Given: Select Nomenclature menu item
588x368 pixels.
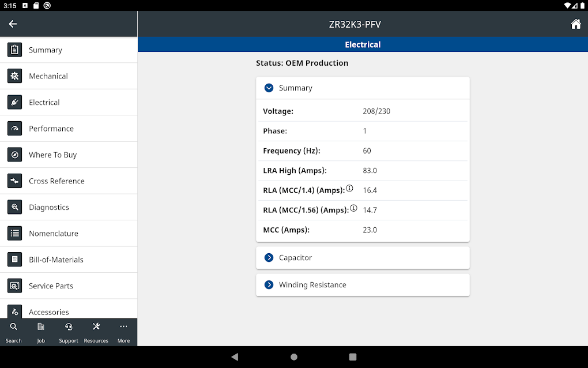Looking at the screenshot, I should click(69, 234).
